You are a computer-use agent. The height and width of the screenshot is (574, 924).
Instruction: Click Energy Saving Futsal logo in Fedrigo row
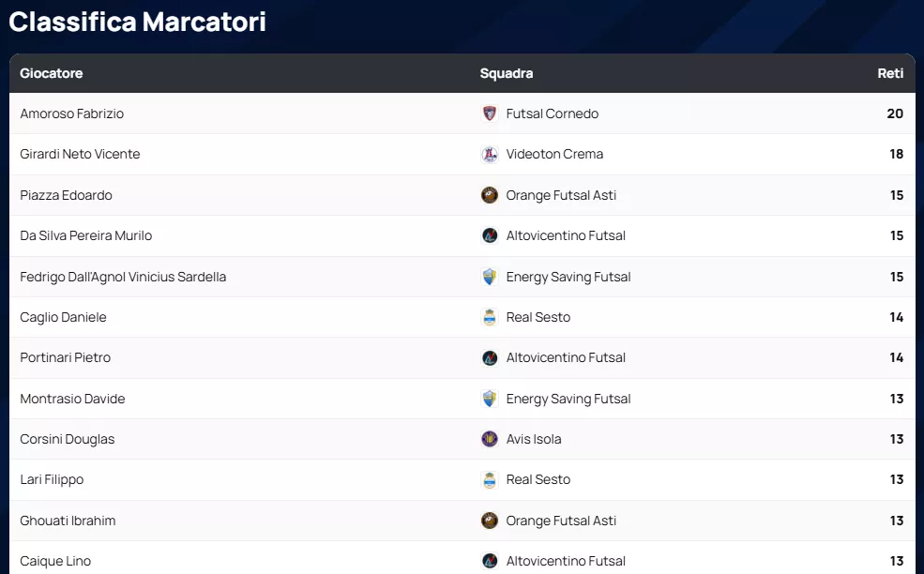[490, 277]
